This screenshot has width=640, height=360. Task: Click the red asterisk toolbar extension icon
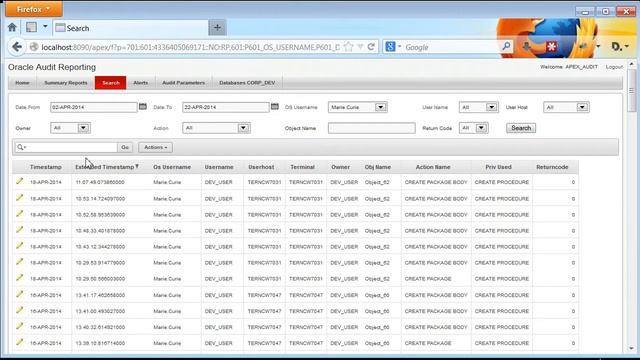[x=551, y=47]
